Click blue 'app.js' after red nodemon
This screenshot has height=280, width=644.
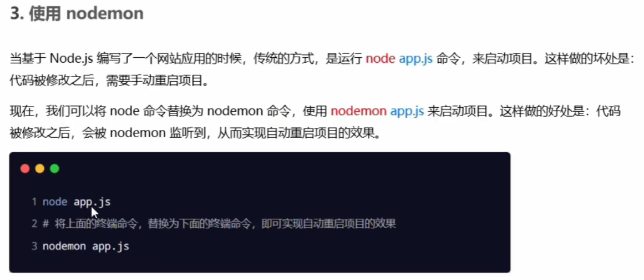(407, 112)
